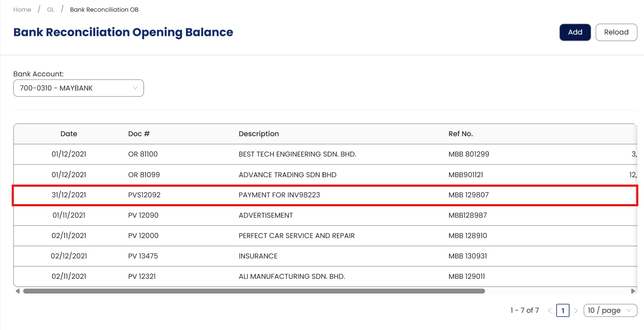Click the Date column header
644x330 pixels.
pos(69,134)
